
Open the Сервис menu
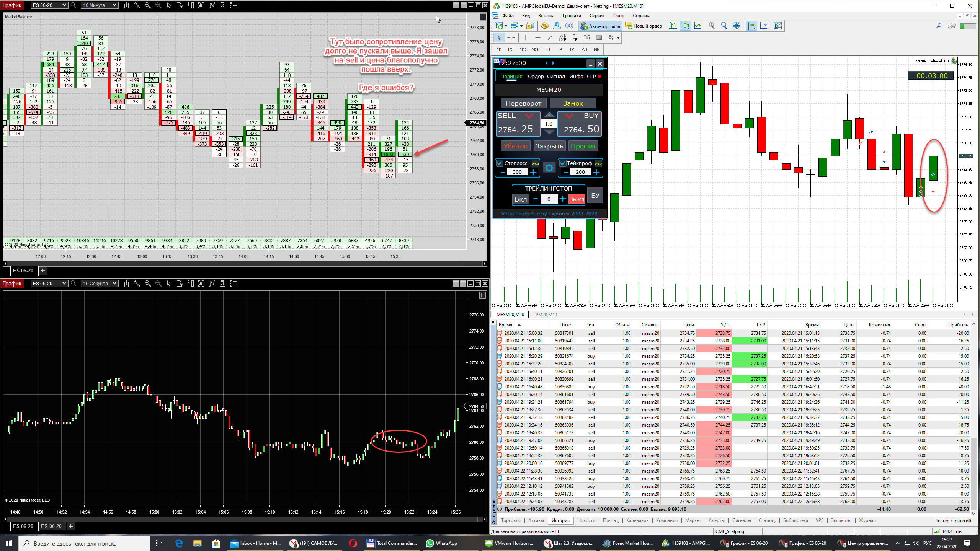click(x=596, y=16)
